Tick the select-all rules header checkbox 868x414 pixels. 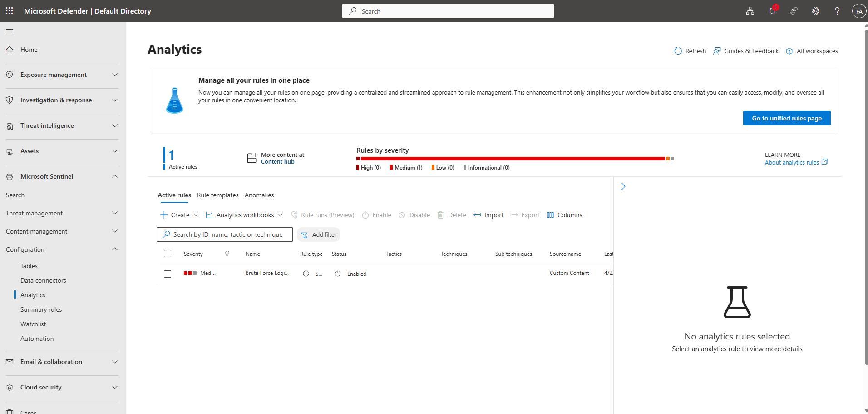click(x=168, y=254)
